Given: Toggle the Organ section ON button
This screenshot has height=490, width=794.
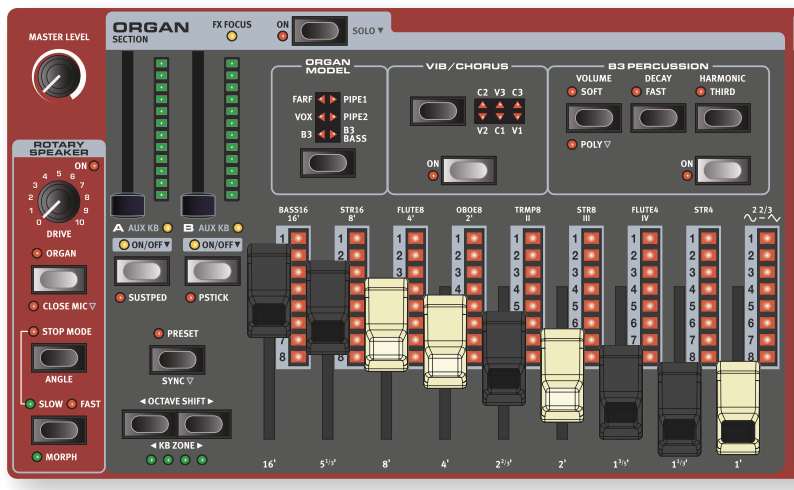Looking at the screenshot, I should pos(320,31).
